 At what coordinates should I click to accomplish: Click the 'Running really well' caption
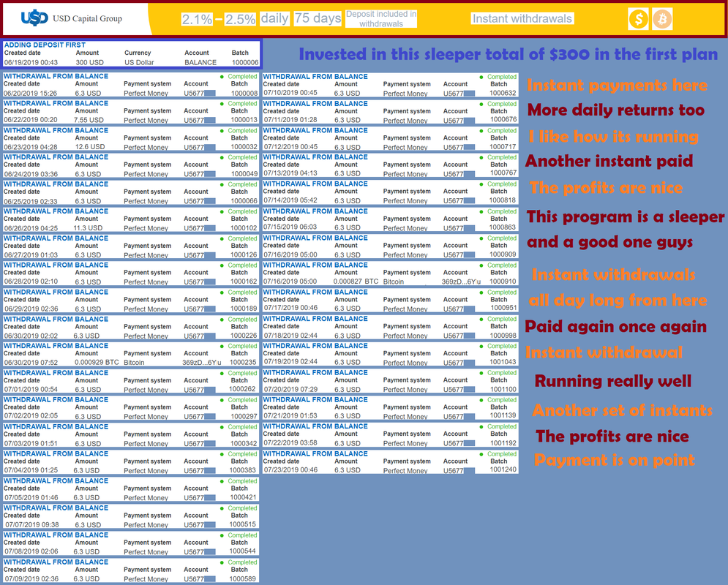tap(613, 381)
